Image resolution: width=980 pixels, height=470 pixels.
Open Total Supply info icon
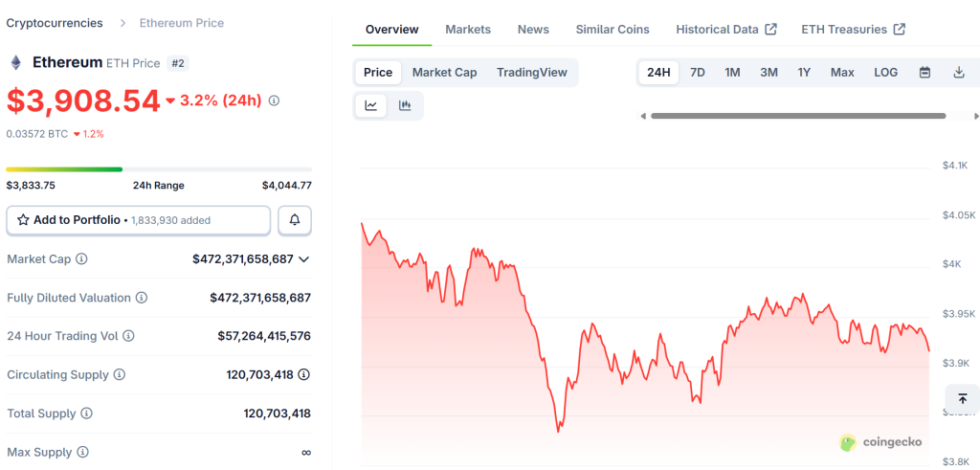tap(87, 414)
